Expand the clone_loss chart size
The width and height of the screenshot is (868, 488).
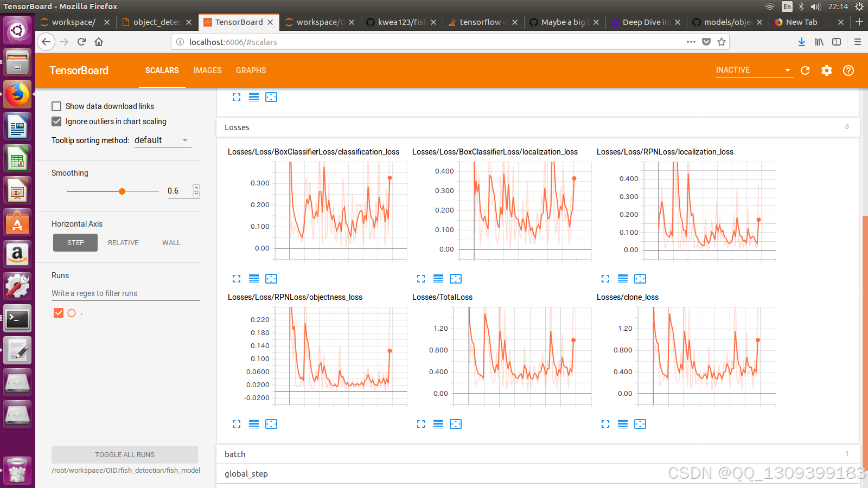pyautogui.click(x=605, y=424)
